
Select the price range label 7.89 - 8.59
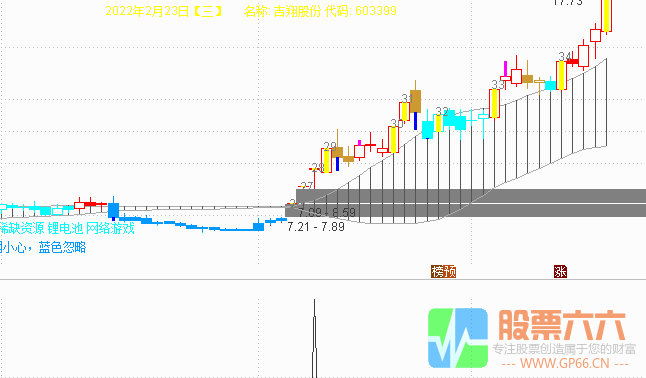pyautogui.click(x=327, y=213)
